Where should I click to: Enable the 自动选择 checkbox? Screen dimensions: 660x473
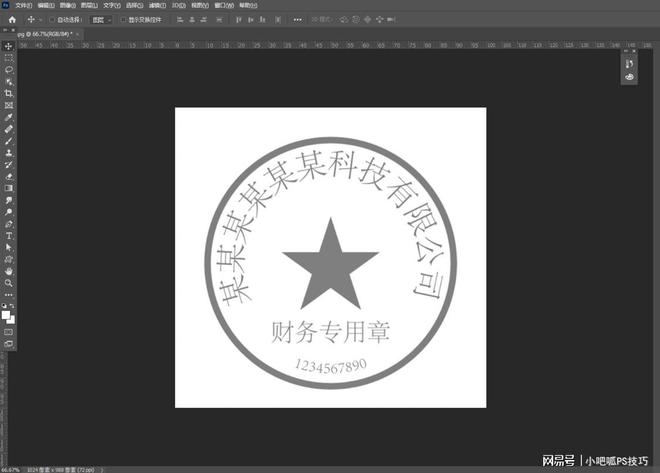53,19
